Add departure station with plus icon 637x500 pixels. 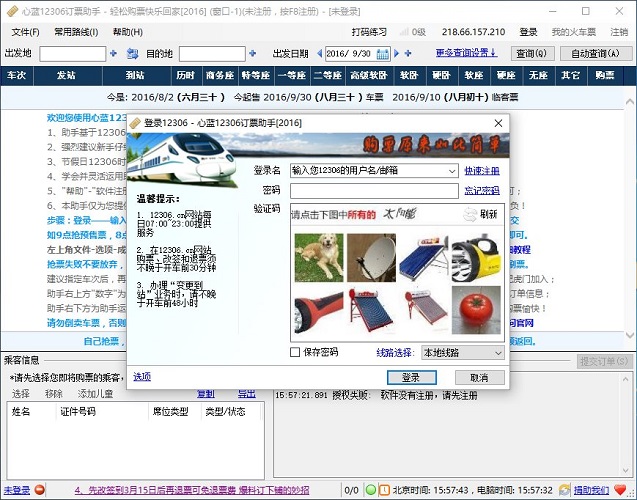pyautogui.click(x=113, y=53)
